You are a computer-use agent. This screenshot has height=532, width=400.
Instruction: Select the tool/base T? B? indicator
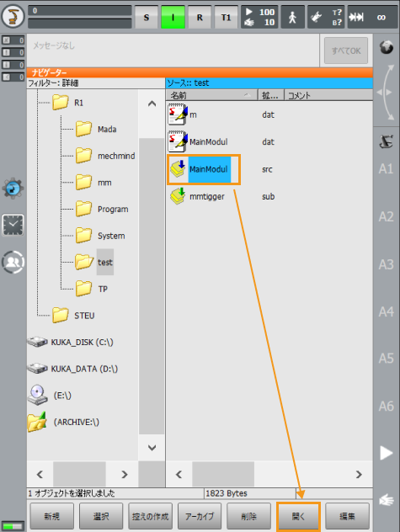tap(326, 17)
